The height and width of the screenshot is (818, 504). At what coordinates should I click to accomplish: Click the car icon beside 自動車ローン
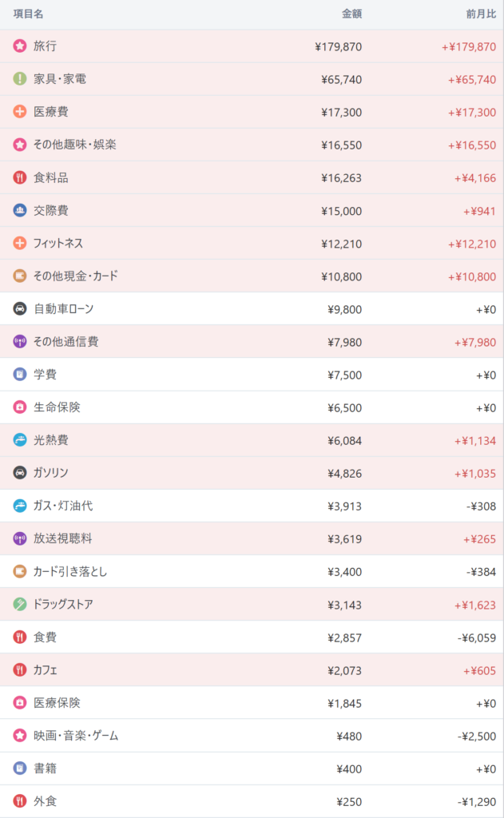point(20,308)
